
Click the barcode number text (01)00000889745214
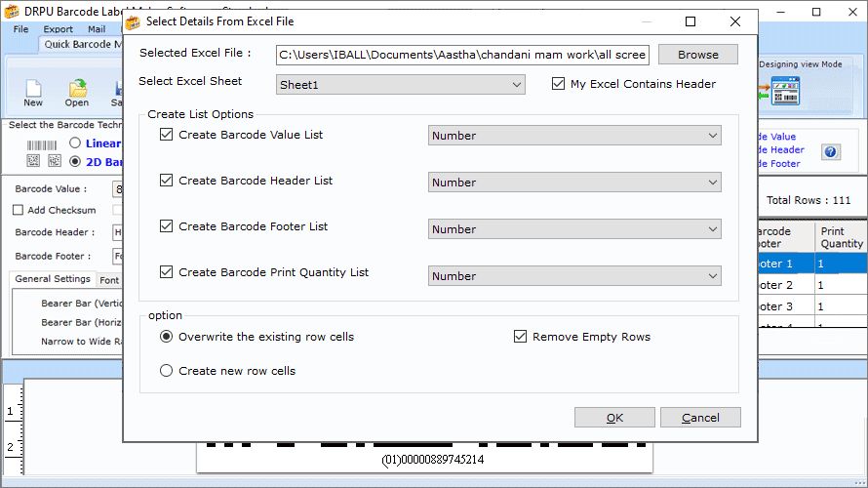tap(433, 460)
